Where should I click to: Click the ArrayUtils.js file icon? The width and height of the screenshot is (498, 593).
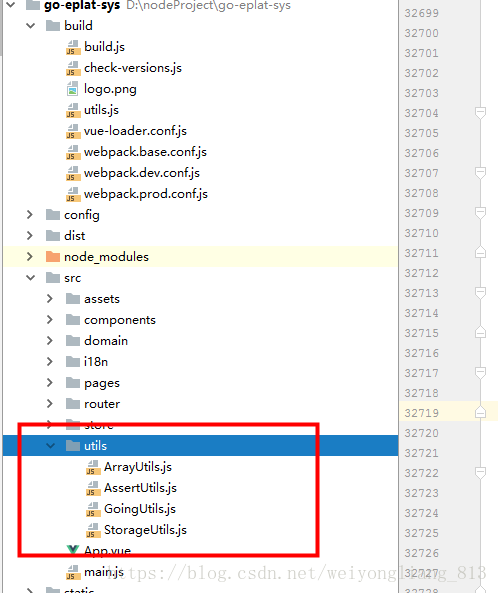93,467
